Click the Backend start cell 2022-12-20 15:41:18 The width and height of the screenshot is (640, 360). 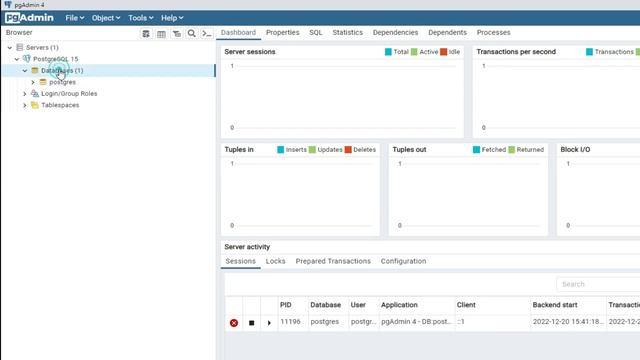tap(568, 322)
